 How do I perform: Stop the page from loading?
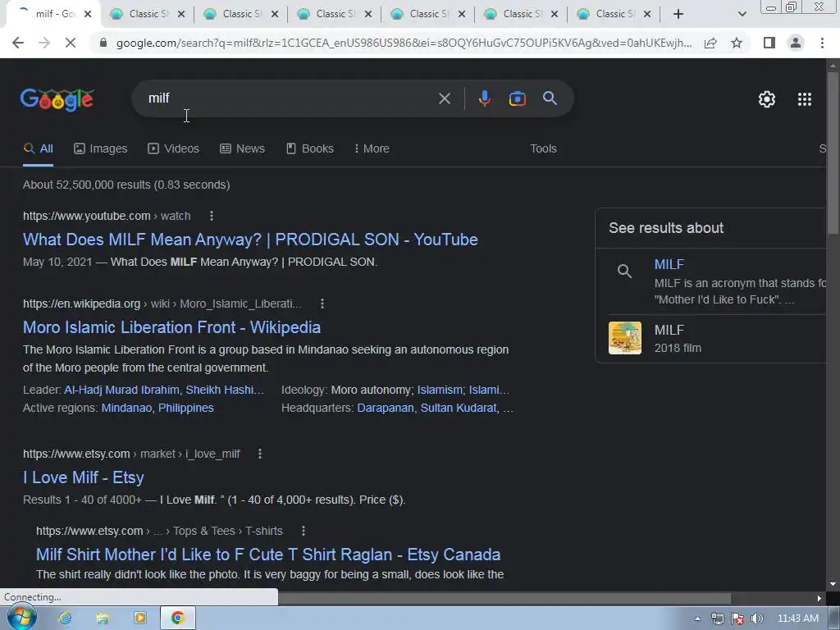(x=71, y=43)
